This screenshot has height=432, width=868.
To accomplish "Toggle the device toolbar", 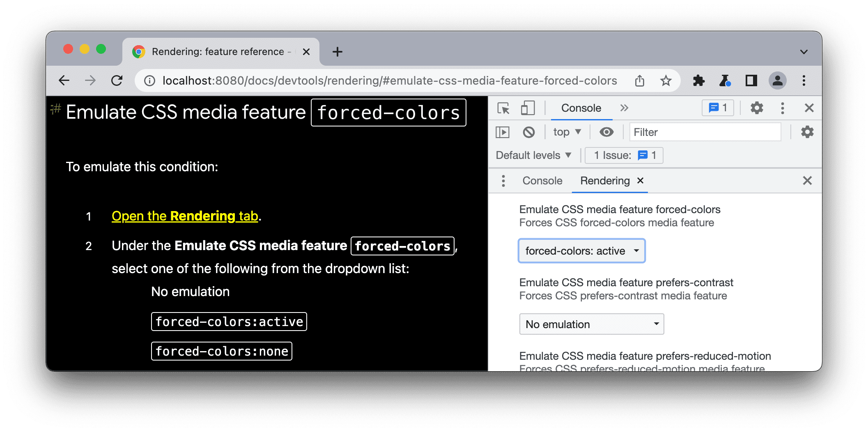I will 527,108.
